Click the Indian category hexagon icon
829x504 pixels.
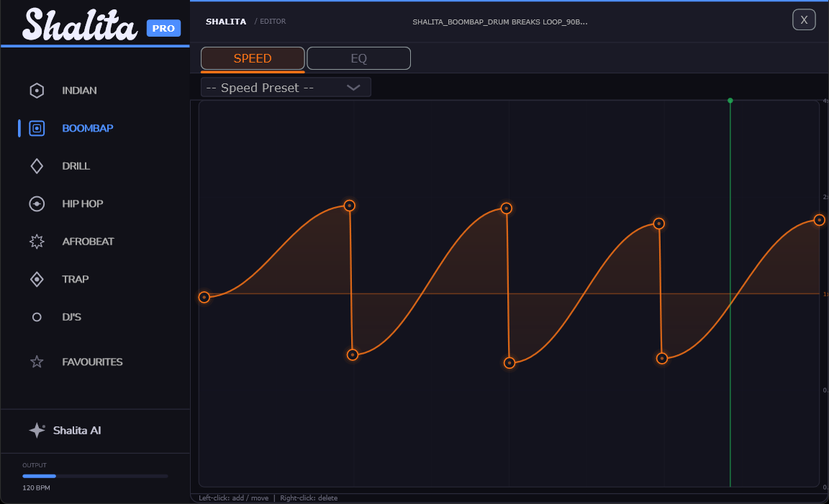click(37, 91)
